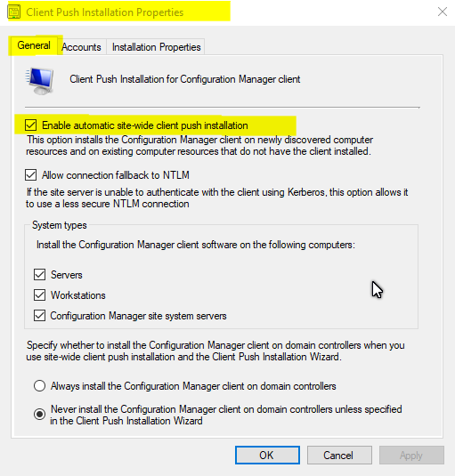
Task: Toggle Configuration Manager site system servers checkbox
Action: 39,316
